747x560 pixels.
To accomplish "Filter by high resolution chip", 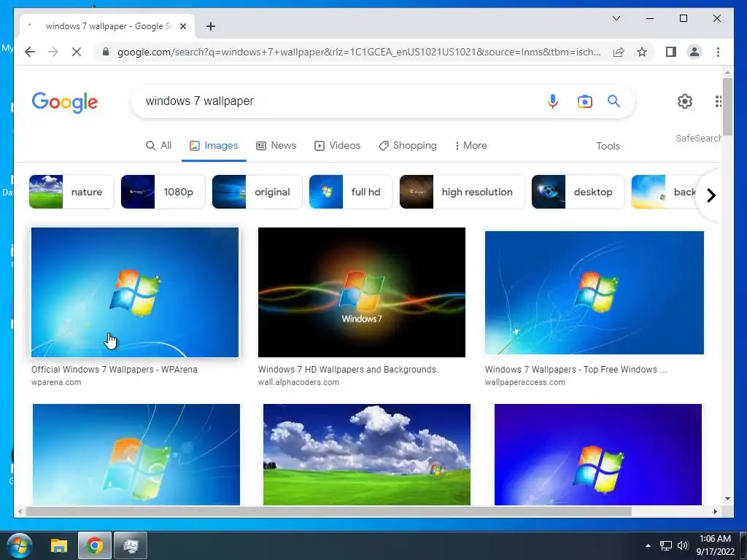I will (x=462, y=192).
